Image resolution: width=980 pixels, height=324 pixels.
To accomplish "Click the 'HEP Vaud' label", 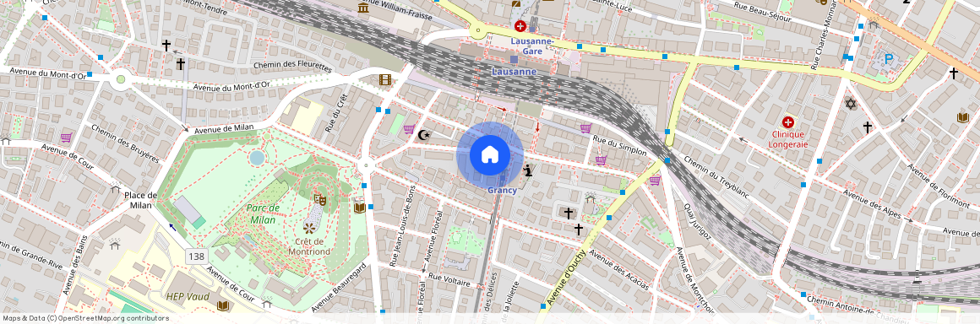I will 188,297.
